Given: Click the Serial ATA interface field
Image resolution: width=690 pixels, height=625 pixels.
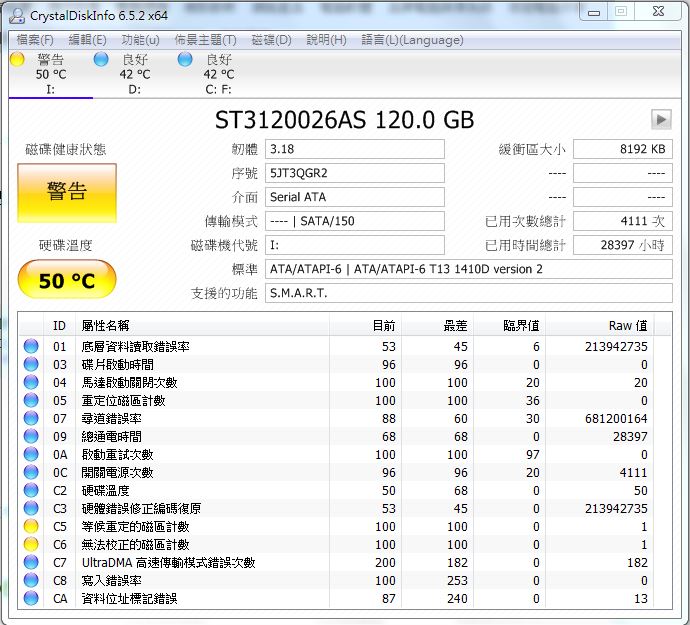Looking at the screenshot, I should (354, 197).
